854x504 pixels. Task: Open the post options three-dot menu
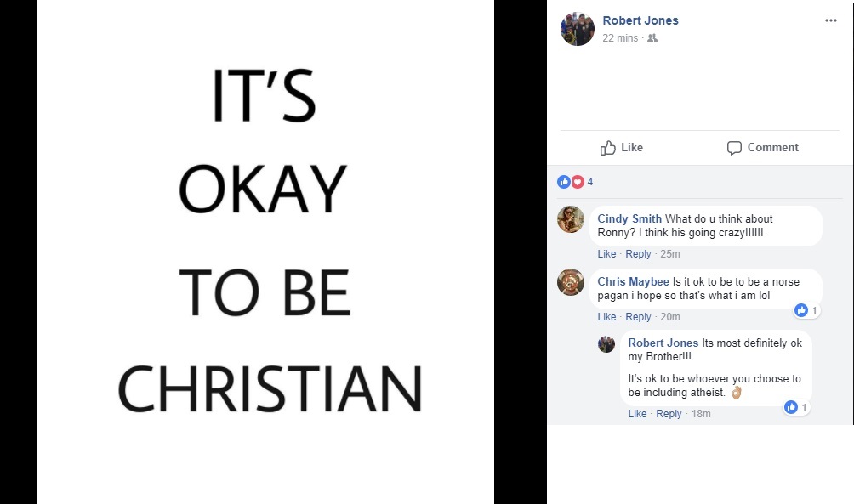point(830,20)
